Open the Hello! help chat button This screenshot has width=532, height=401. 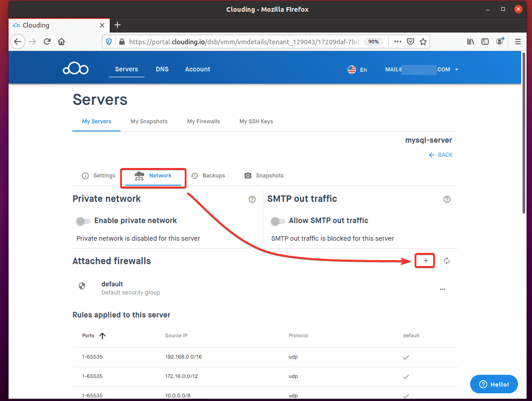[494, 384]
